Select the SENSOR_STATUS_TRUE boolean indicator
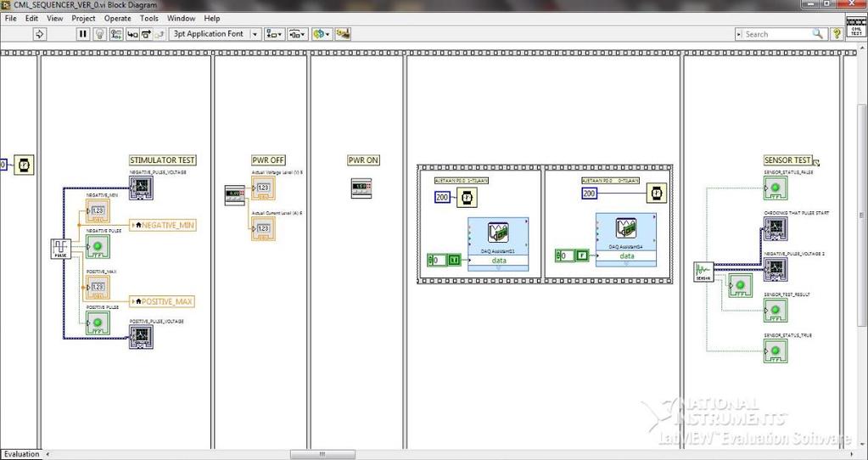The height and width of the screenshot is (460, 868). coord(776,351)
